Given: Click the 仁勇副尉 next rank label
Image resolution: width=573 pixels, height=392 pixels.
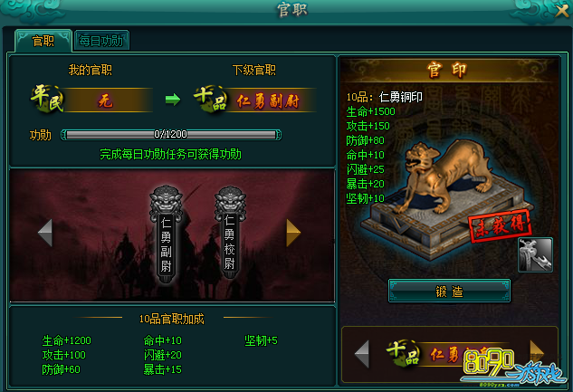Looking at the screenshot, I should [269, 100].
